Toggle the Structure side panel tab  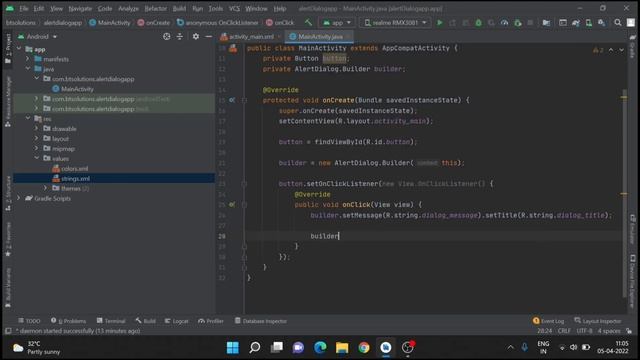(x=8, y=193)
